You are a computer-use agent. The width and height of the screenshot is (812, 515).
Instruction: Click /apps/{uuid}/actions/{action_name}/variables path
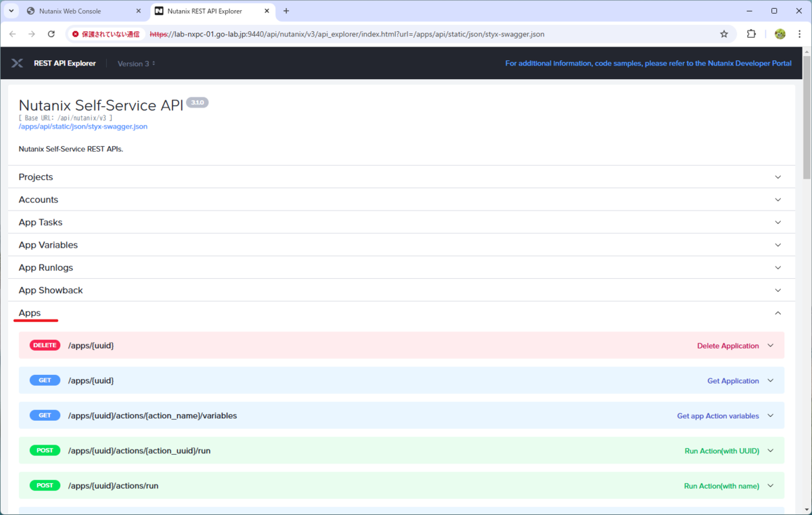coord(153,416)
